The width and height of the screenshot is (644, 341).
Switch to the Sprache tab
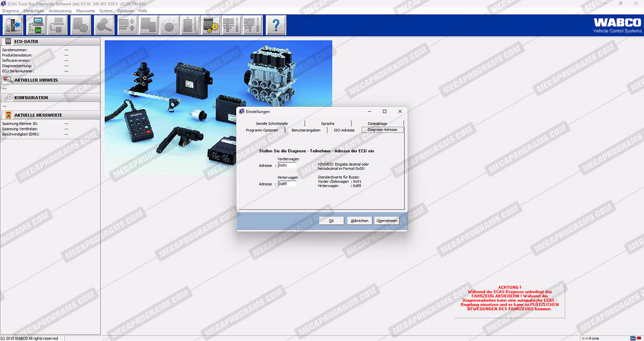[328, 124]
